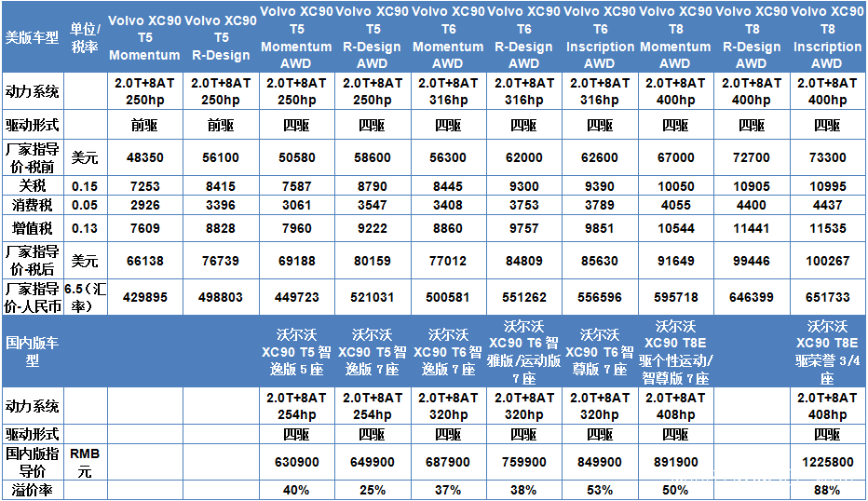Click the domestic price 630900
This screenshot has height=501, width=868.
point(296,462)
